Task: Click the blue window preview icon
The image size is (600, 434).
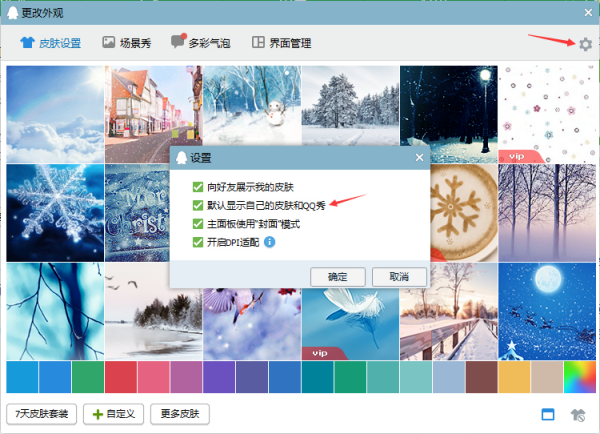Action: tap(548, 414)
